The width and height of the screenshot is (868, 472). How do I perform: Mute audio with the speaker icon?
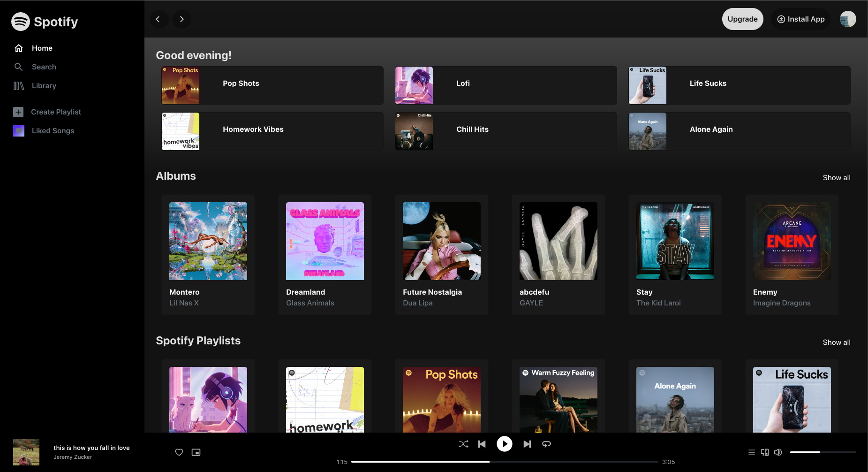777,452
